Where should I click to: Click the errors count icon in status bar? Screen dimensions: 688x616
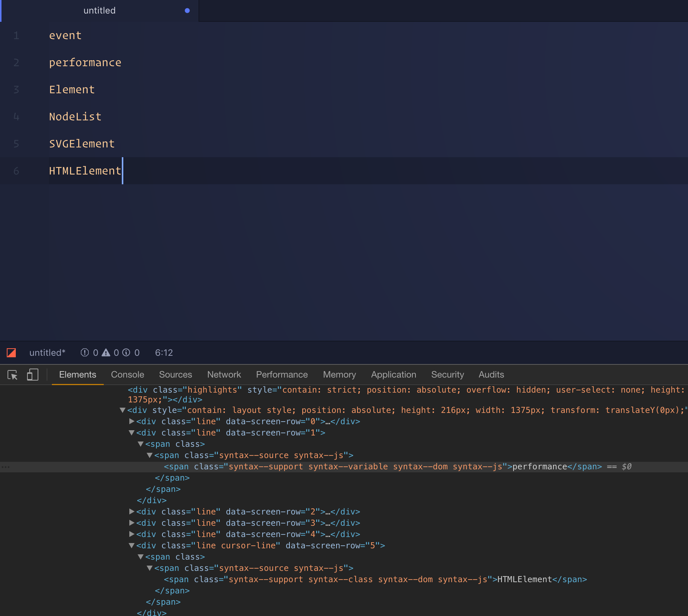85,353
